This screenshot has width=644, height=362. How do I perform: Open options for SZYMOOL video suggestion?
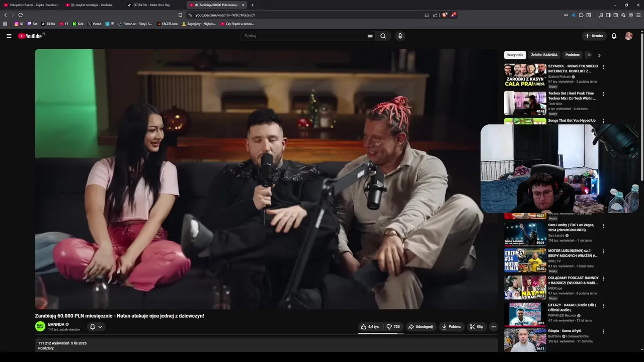[x=603, y=67]
